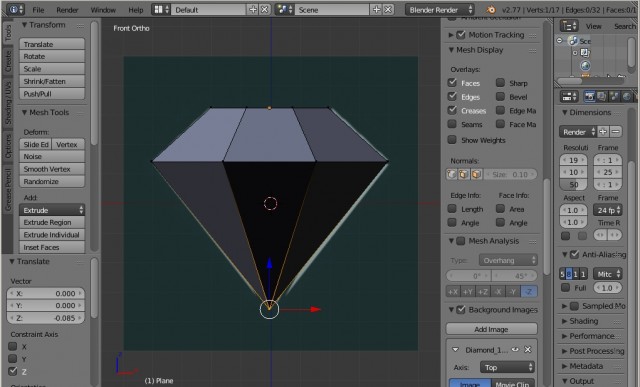The height and width of the screenshot is (387, 640).
Task: Click the Translate button
Action: click(52, 44)
